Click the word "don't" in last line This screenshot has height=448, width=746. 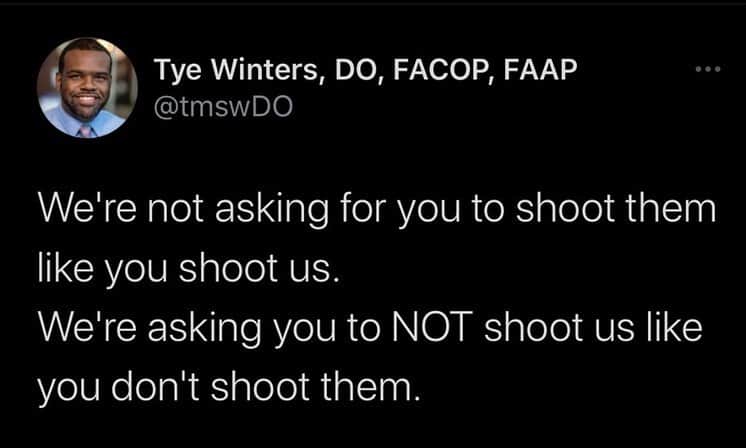tap(155, 386)
